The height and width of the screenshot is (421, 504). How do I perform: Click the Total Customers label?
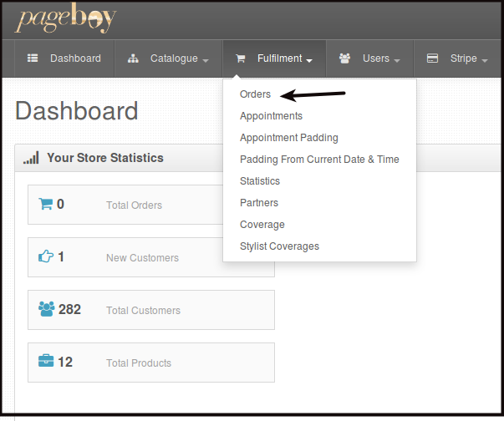click(x=144, y=311)
